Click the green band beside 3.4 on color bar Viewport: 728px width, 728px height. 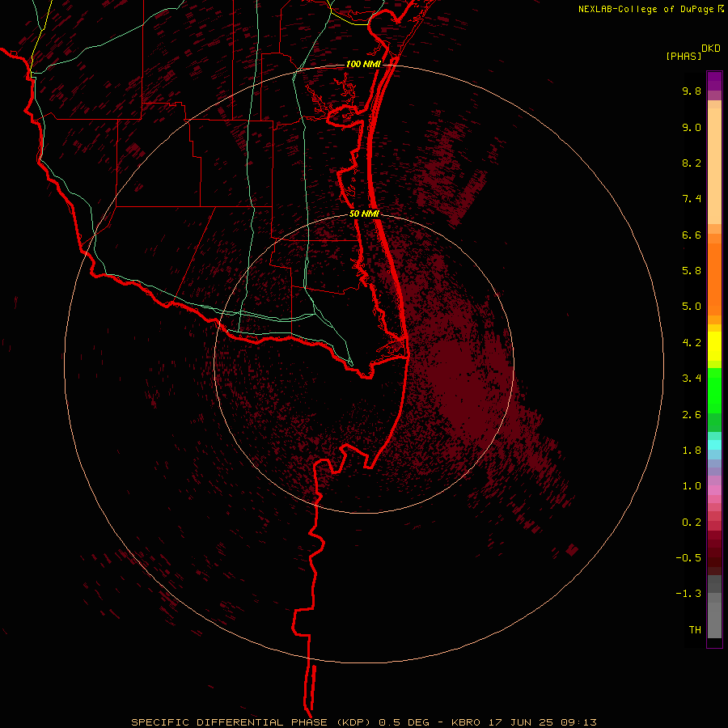[714, 390]
